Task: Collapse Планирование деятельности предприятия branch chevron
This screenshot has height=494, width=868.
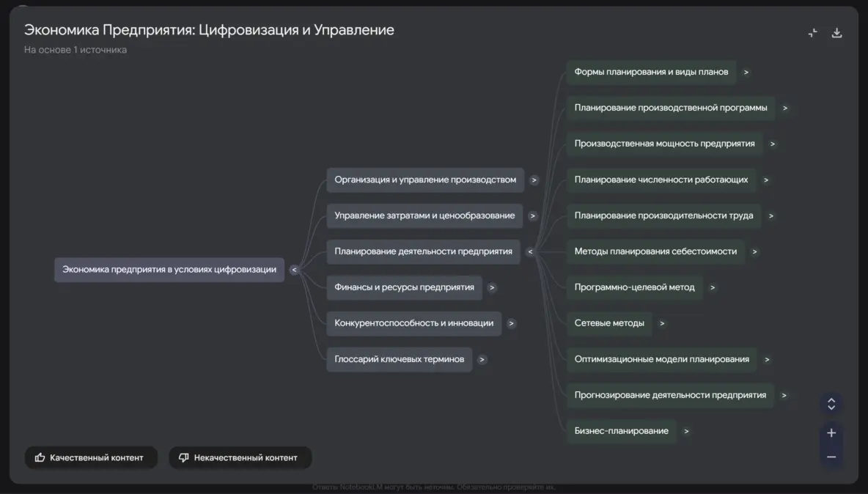Action: tap(530, 251)
